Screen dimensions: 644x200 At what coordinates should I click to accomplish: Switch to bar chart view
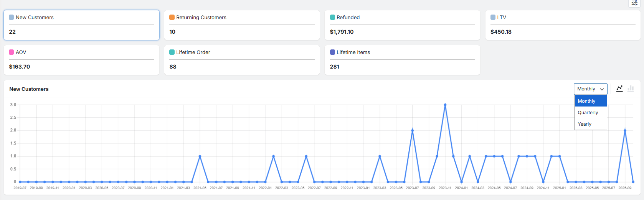click(x=631, y=89)
